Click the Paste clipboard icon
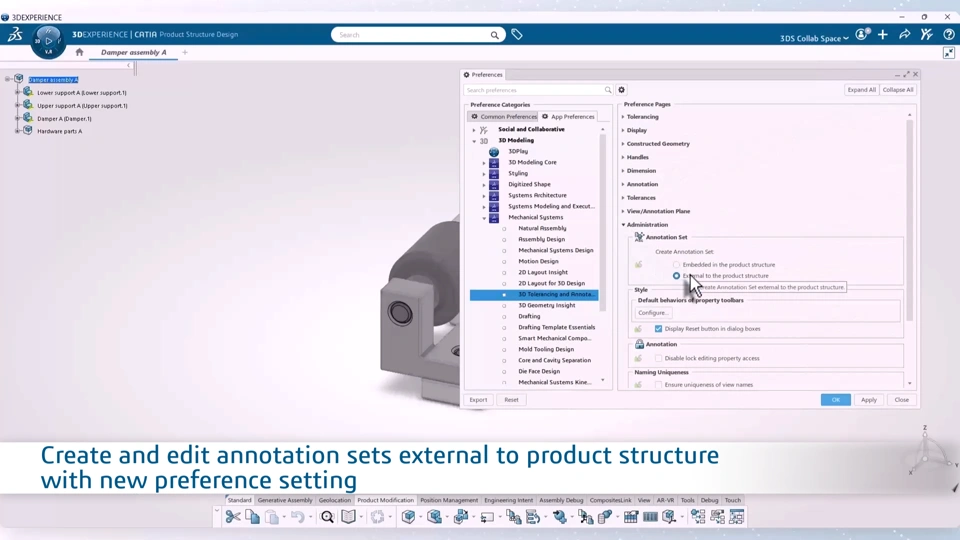The width and height of the screenshot is (960, 540). [x=272, y=517]
